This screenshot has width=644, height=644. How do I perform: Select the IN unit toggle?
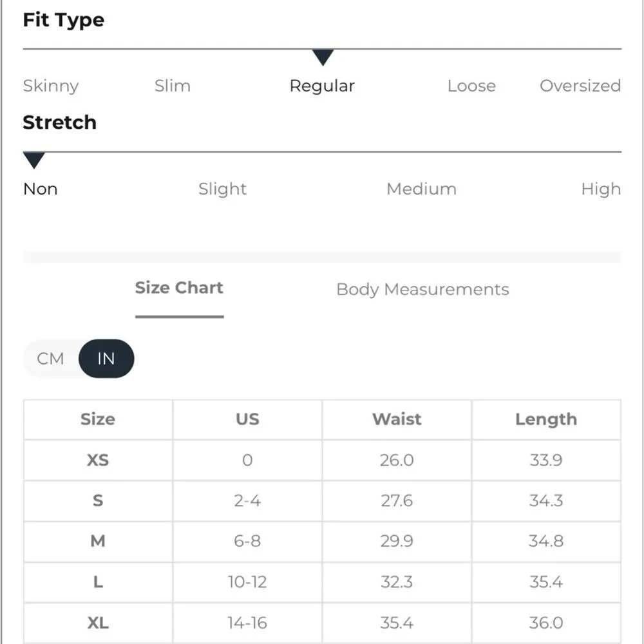tap(106, 359)
